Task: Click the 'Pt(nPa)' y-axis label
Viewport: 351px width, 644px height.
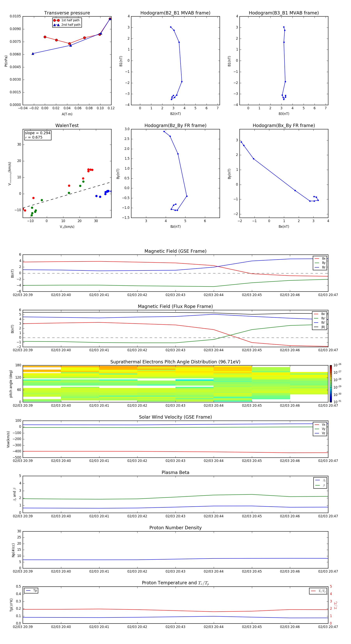Action: click(x=6, y=61)
